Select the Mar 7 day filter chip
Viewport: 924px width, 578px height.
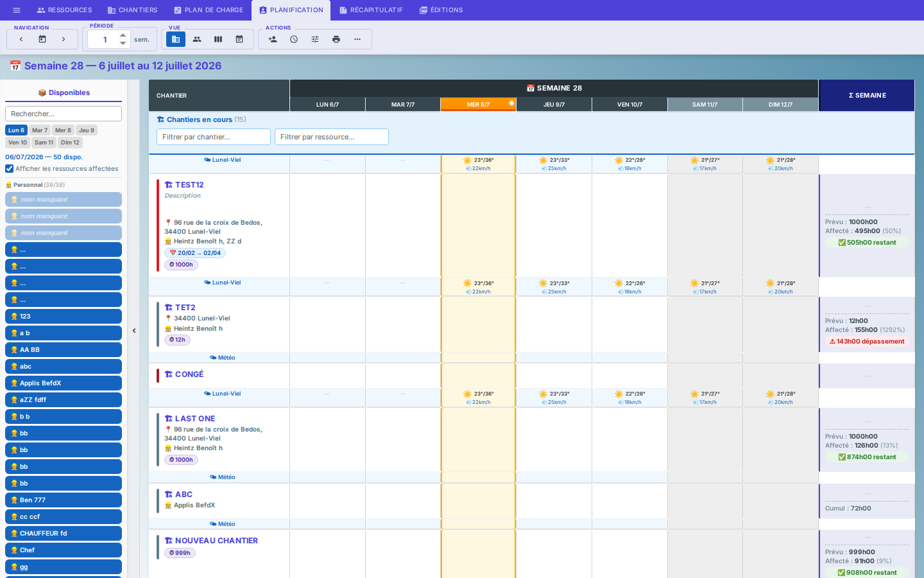pyautogui.click(x=40, y=130)
